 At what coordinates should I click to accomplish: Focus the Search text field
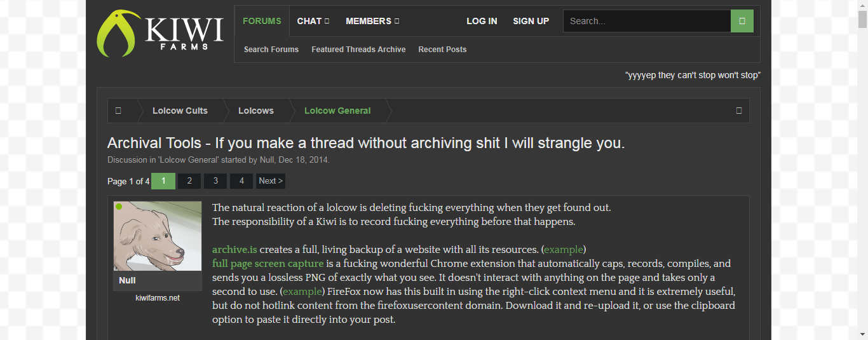click(x=647, y=21)
